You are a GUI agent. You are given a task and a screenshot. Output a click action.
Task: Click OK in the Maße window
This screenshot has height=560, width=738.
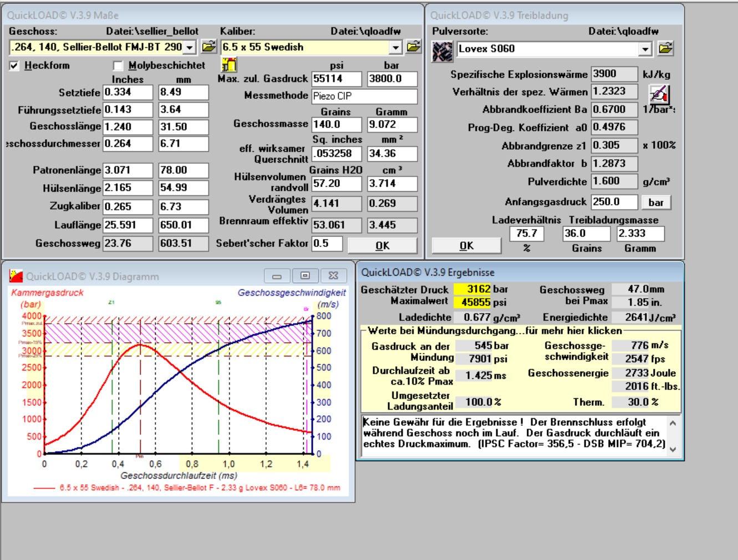[x=383, y=246]
